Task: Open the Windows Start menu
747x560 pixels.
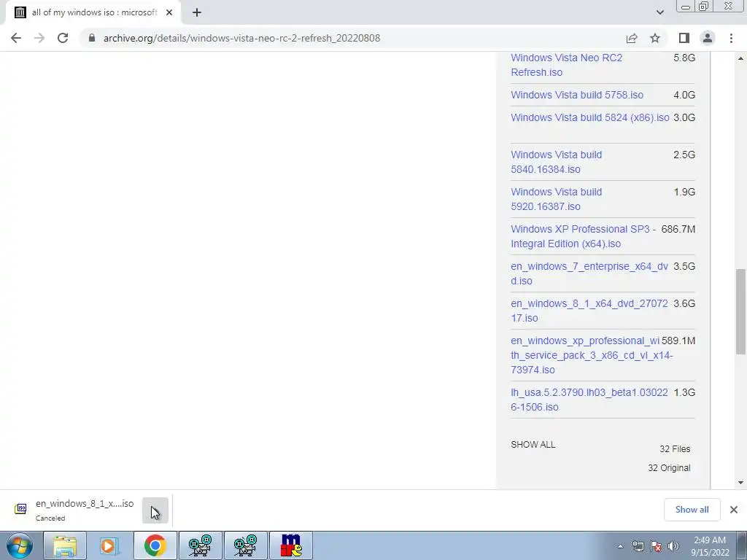Action: [19, 545]
